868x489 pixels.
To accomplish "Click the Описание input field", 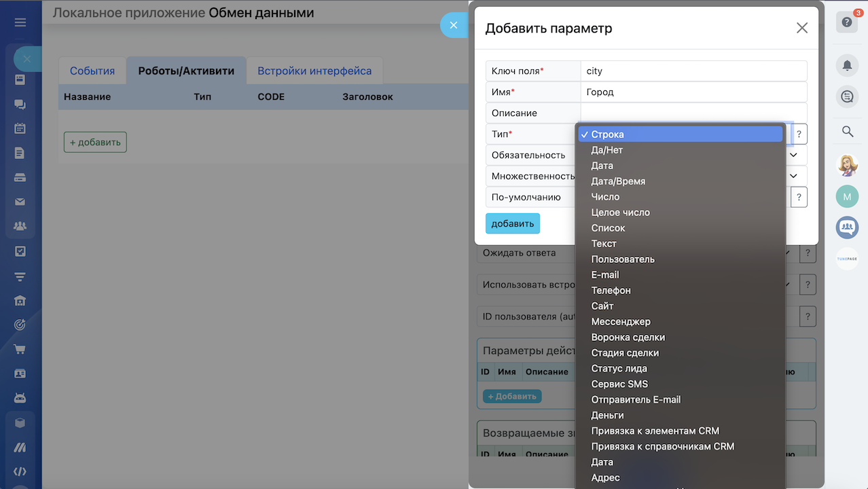I will pyautogui.click(x=693, y=113).
